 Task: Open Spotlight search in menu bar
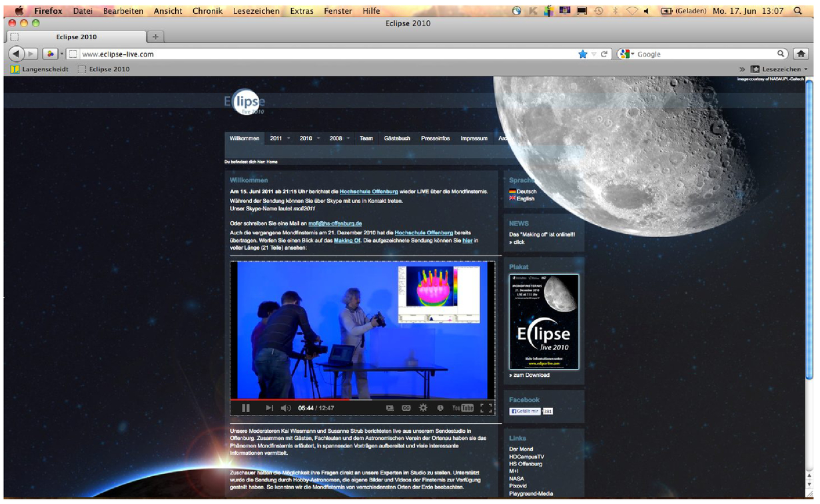click(x=798, y=11)
